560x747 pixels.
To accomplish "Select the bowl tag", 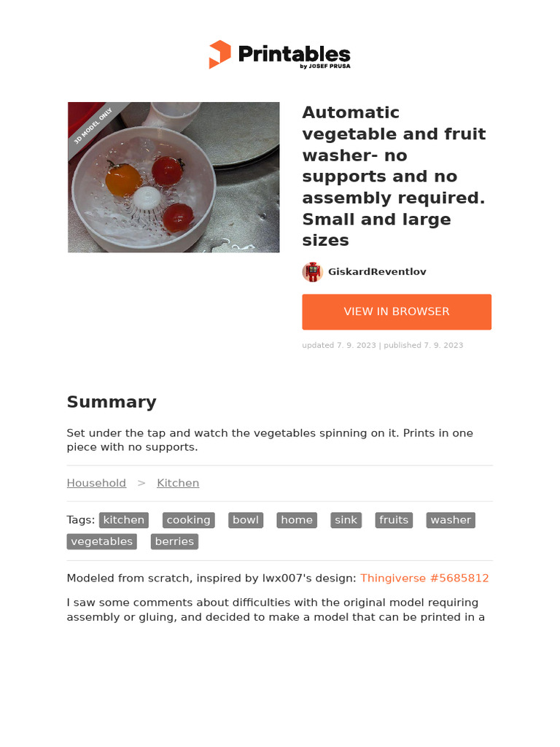I will pos(246,520).
